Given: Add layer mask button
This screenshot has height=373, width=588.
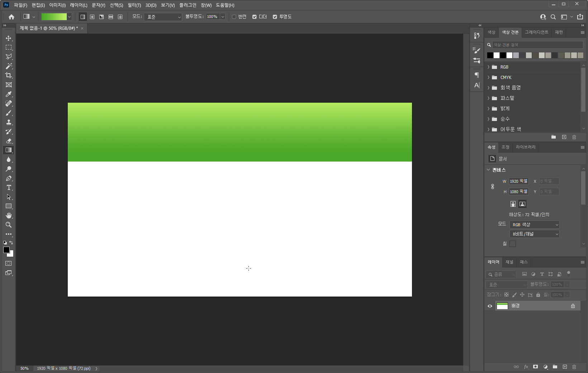Looking at the screenshot, I should coord(535,367).
